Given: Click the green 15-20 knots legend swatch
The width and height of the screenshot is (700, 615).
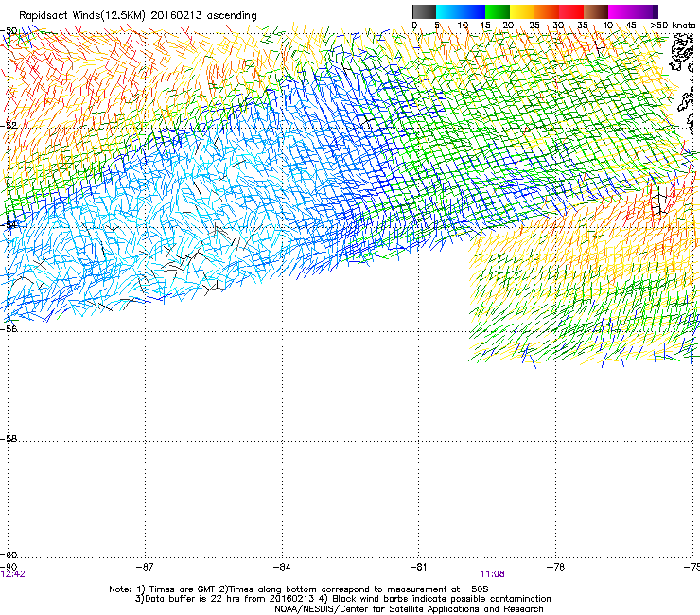Looking at the screenshot, I should tap(498, 11).
